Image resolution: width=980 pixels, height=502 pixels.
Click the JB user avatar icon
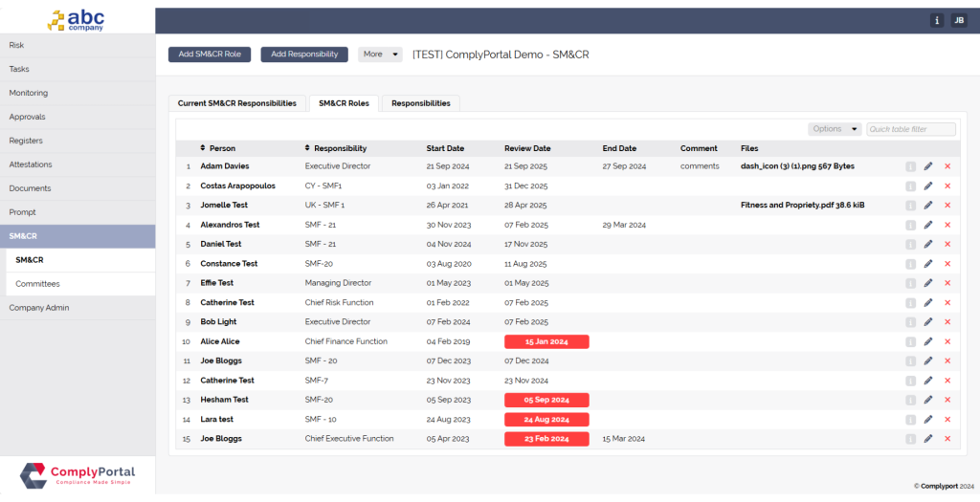[x=958, y=20]
